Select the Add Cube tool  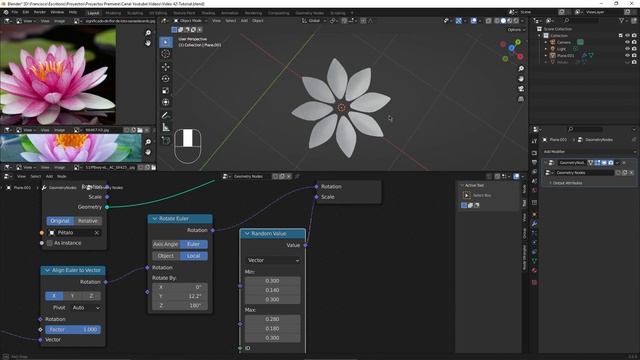[166, 140]
